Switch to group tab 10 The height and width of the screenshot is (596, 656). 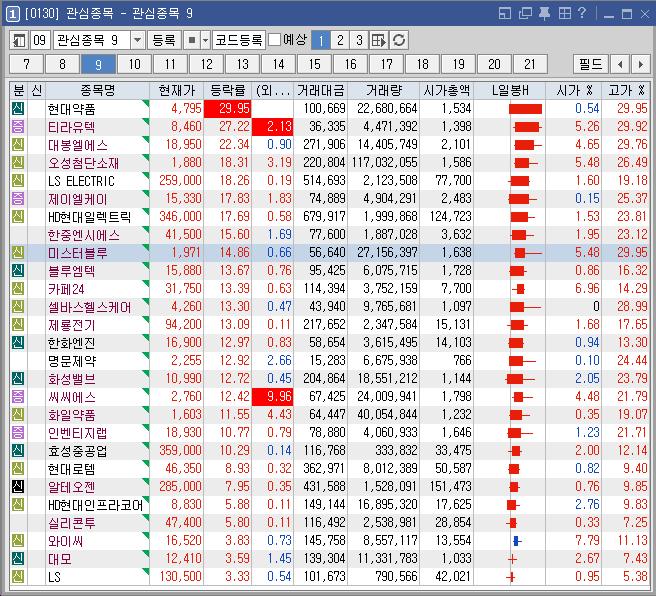tap(134, 64)
